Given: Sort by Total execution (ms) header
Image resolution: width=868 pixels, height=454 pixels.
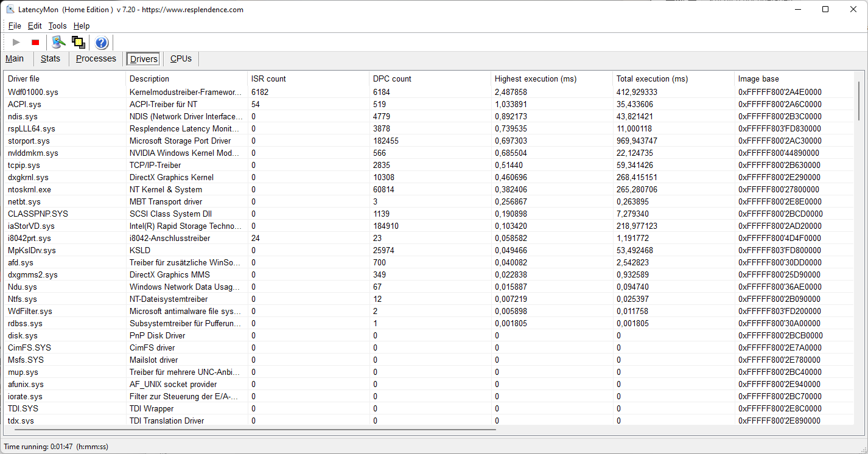Looking at the screenshot, I should tap(673, 79).
